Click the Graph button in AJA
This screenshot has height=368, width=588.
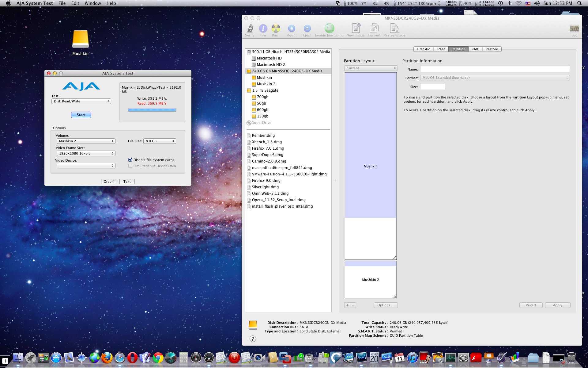tap(108, 182)
